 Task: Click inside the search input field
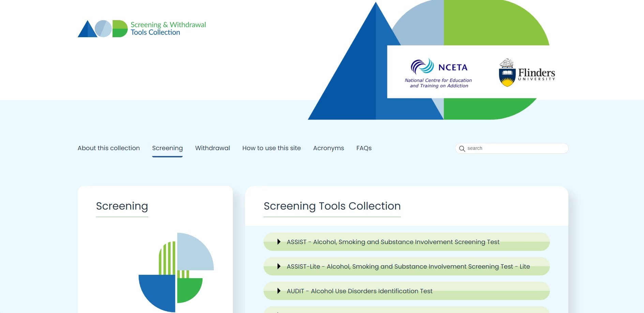[x=511, y=148]
